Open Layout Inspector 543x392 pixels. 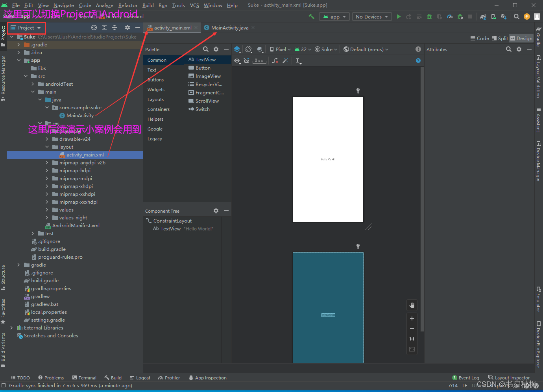509,378
